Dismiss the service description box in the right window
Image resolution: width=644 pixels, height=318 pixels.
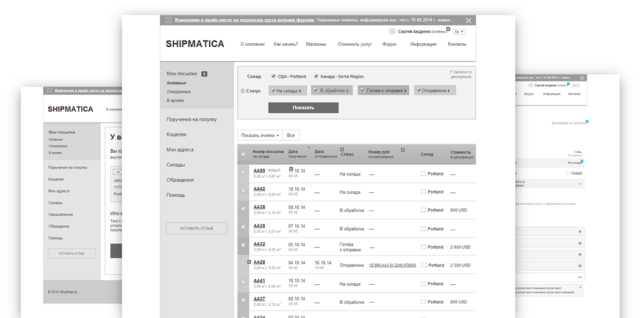pos(581,287)
